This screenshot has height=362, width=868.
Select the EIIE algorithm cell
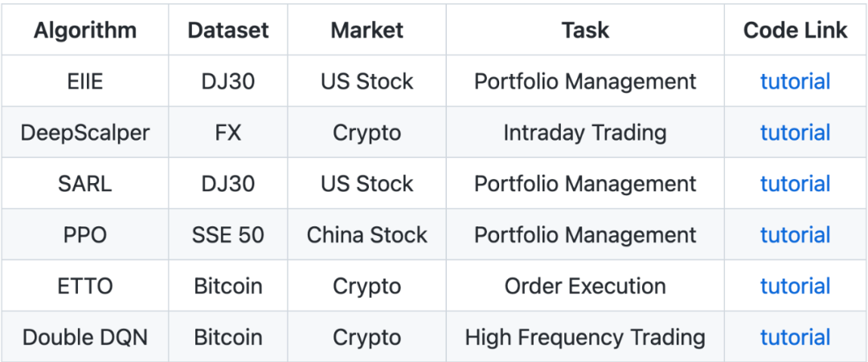(85, 81)
